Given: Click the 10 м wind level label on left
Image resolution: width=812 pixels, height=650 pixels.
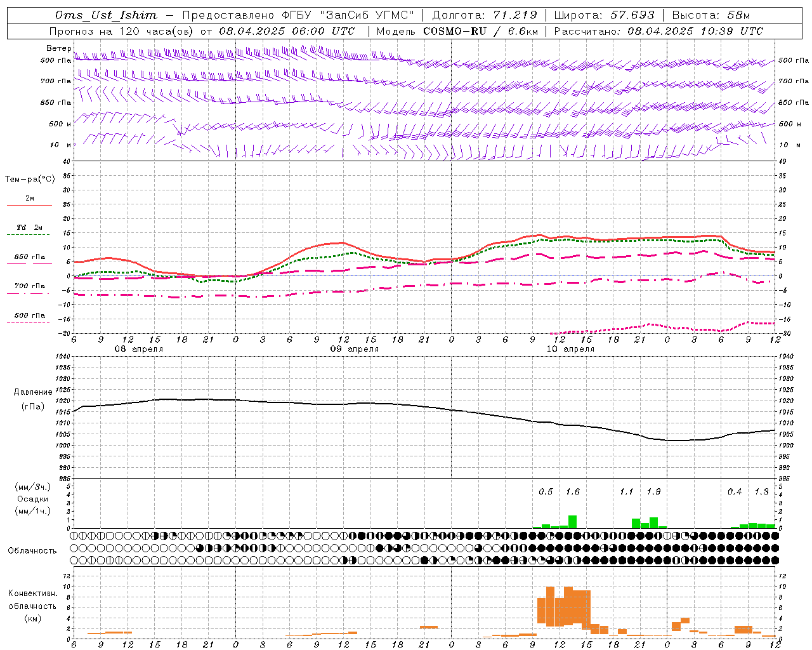Looking at the screenshot, I should (60, 145).
